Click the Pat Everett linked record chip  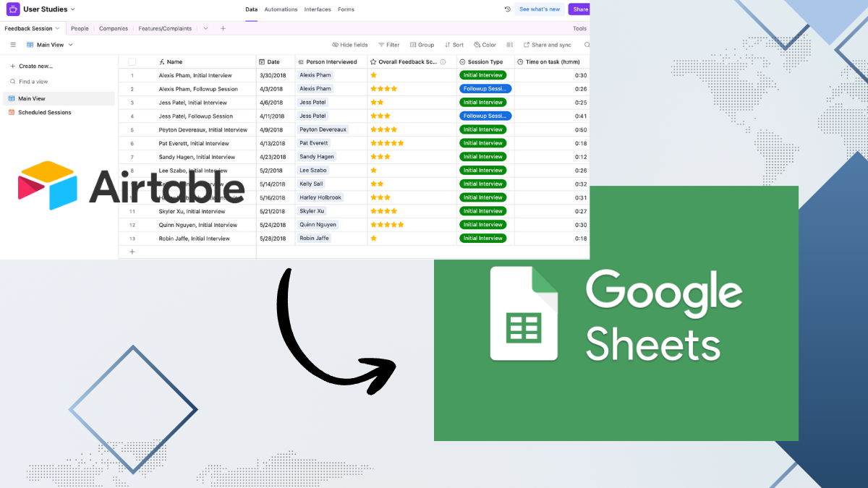pyautogui.click(x=314, y=143)
